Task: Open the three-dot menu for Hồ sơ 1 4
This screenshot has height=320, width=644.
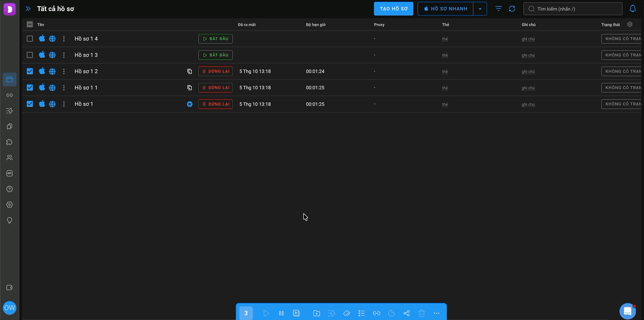Action: point(64,39)
